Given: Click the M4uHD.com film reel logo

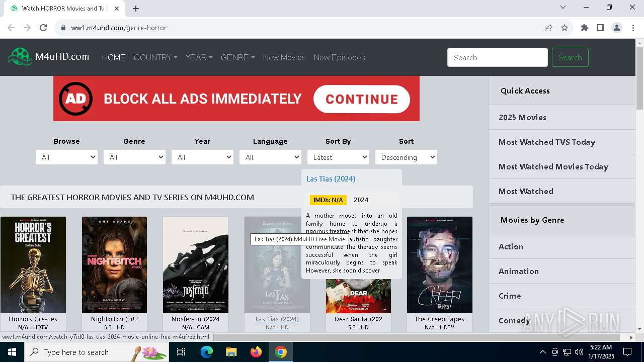Looking at the screenshot, I should coord(20,57).
